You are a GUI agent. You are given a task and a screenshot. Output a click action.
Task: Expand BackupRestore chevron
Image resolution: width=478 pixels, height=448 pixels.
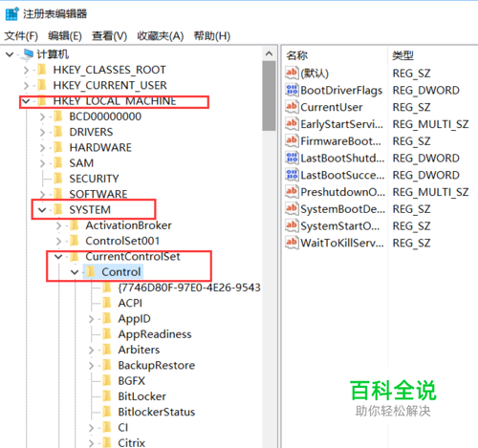91,366
